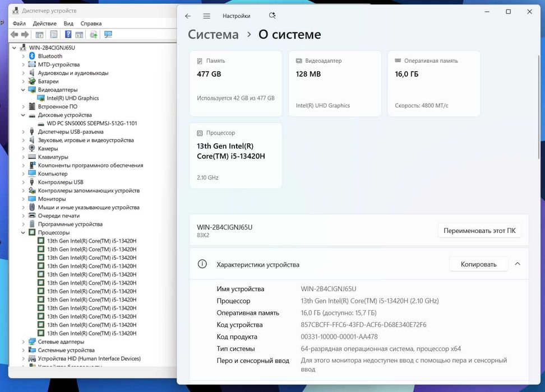Click the Копировать button for device specs
Viewport: 545px width, 392px height.
(479, 264)
